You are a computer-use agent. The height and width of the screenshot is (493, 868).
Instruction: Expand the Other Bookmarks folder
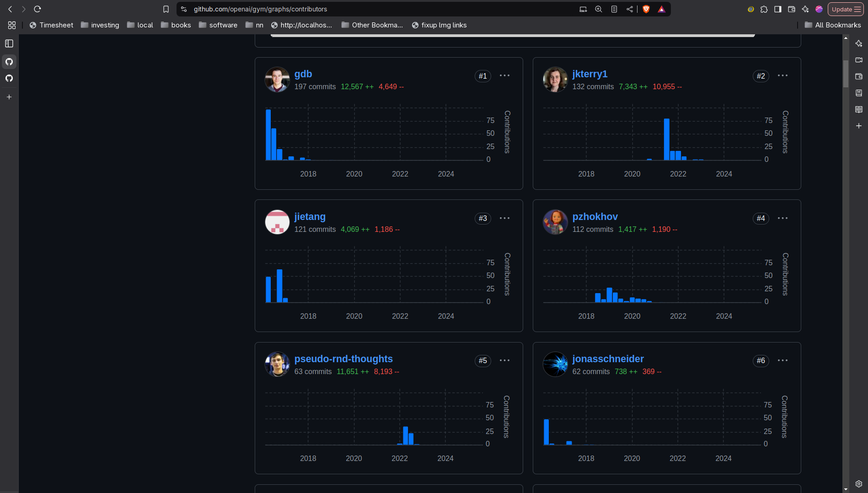pyautogui.click(x=372, y=25)
